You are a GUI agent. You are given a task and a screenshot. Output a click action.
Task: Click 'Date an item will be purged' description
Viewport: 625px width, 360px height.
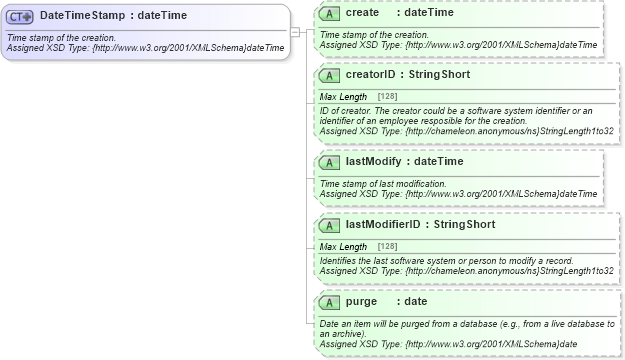467,329
